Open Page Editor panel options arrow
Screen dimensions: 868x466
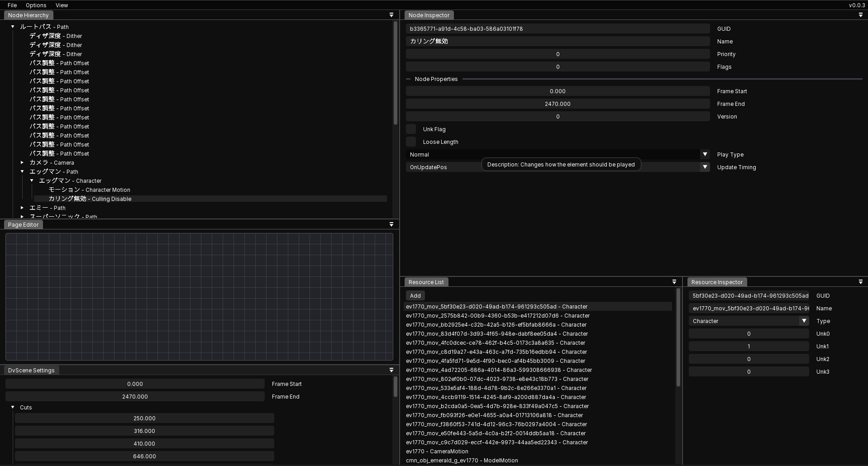click(x=391, y=224)
